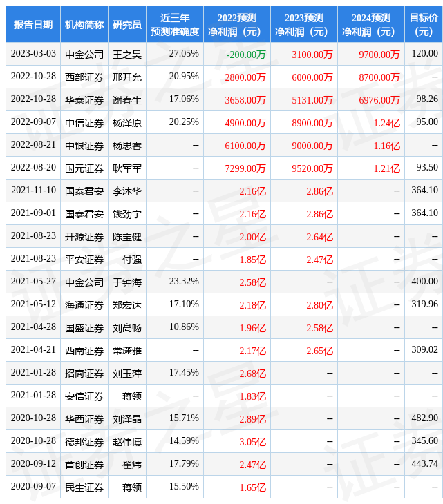
Task: Select institution 首创证券
Action: click(84, 465)
